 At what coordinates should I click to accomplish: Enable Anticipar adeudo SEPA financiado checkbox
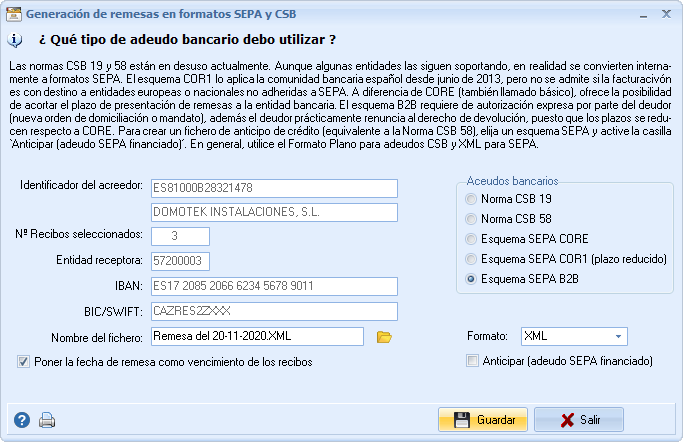[473, 360]
